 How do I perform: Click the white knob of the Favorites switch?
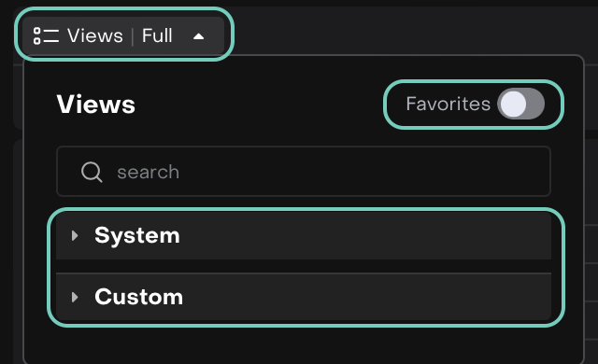point(513,104)
